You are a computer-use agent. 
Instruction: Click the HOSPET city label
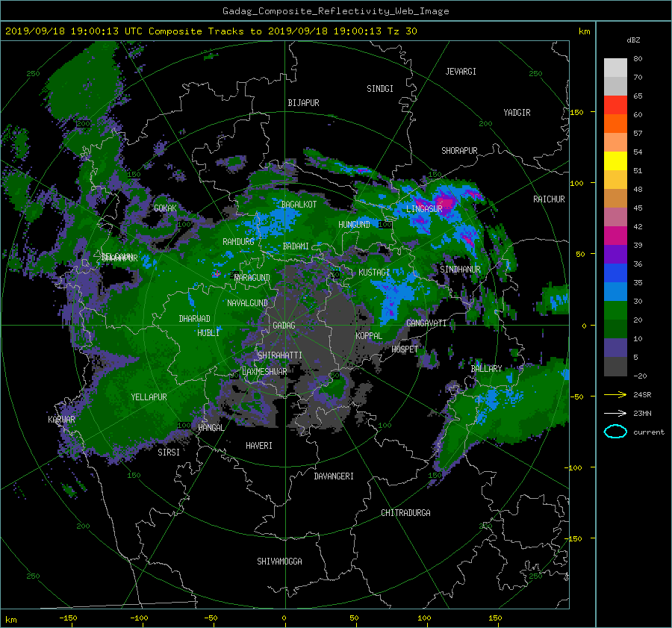(405, 349)
